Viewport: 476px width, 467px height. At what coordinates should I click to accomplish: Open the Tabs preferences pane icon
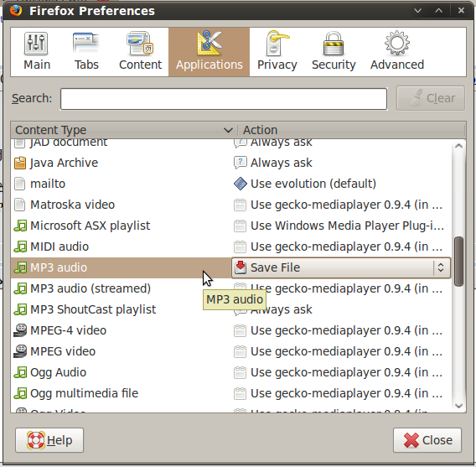pyautogui.click(x=86, y=44)
